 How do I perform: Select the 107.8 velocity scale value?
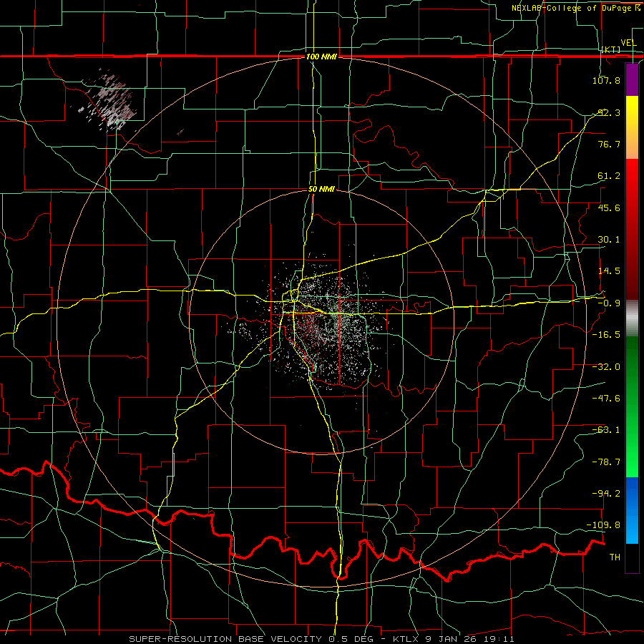tap(606, 80)
